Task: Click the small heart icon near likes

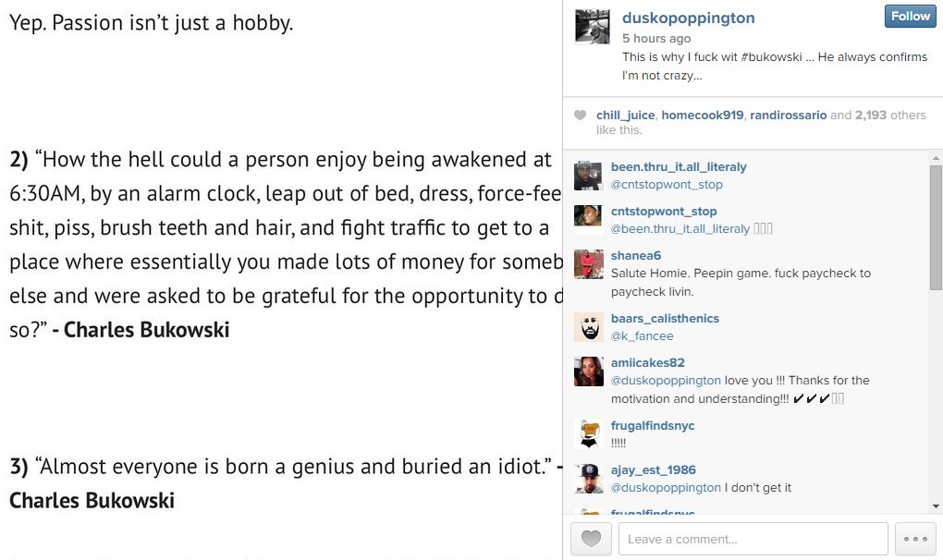Action: pos(580,116)
